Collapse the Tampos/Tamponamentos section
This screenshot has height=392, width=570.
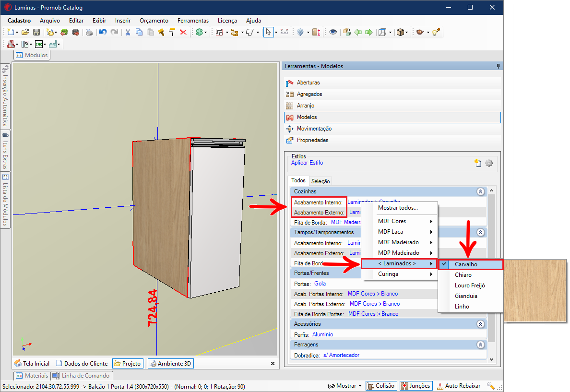pyautogui.click(x=481, y=232)
